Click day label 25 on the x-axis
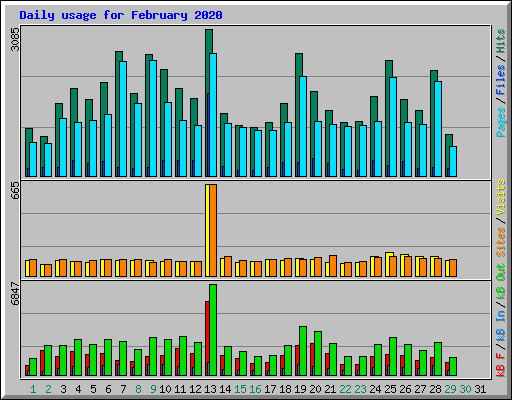 point(390,389)
